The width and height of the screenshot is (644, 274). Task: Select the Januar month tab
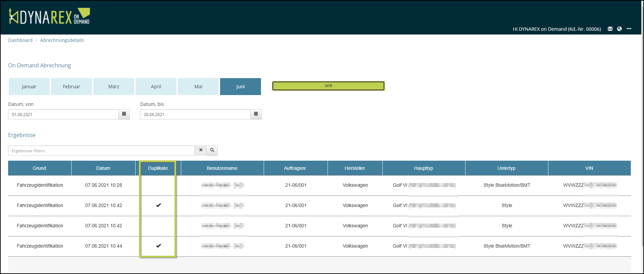coord(29,87)
